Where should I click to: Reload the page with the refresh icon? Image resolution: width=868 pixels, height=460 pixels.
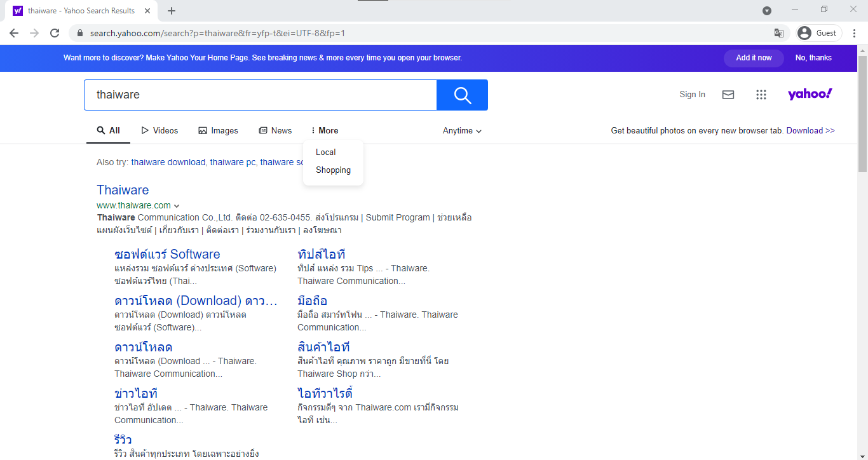pos(55,33)
